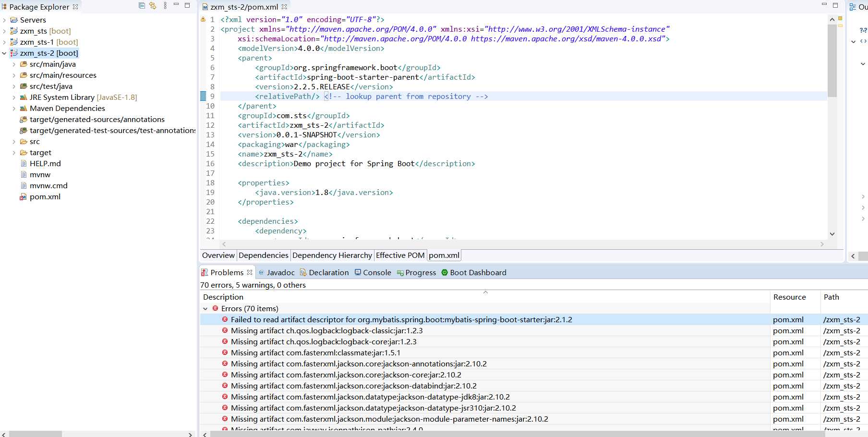Maximize the pom.xml editor area
Screen dimensions: 868x437
[835, 5]
